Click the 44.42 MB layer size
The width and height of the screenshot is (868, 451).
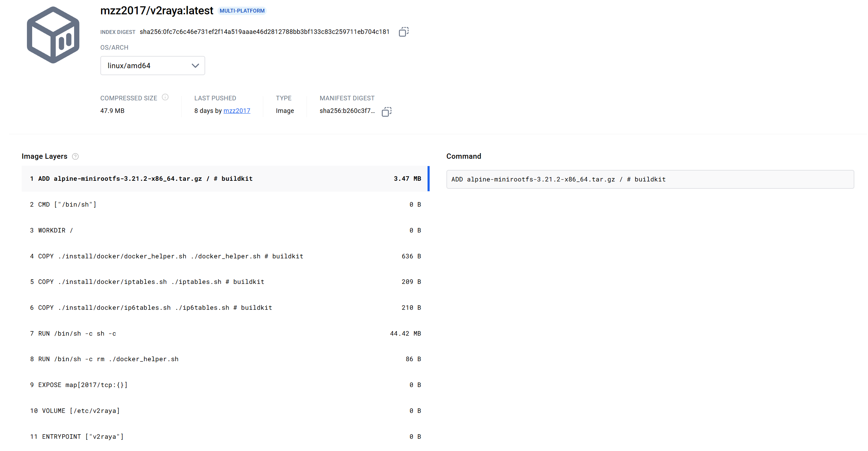coord(406,334)
